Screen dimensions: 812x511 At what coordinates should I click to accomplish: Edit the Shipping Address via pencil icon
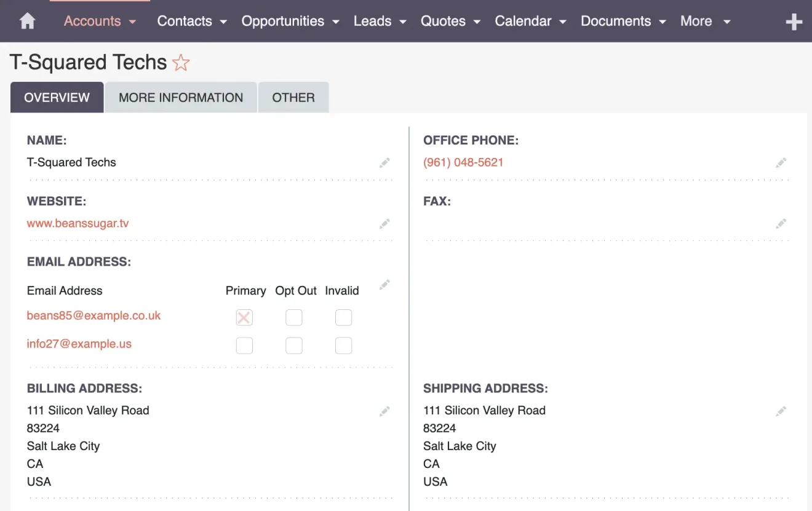[x=781, y=410]
